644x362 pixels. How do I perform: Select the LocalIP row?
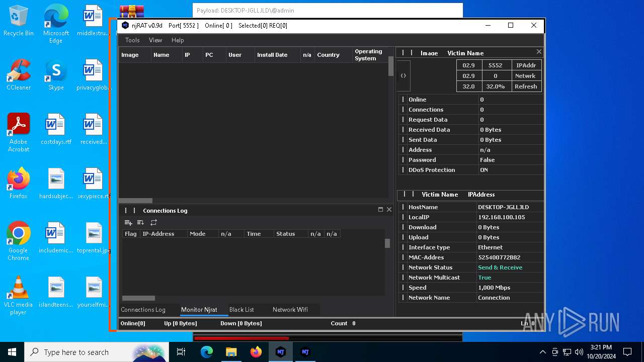[x=471, y=217]
